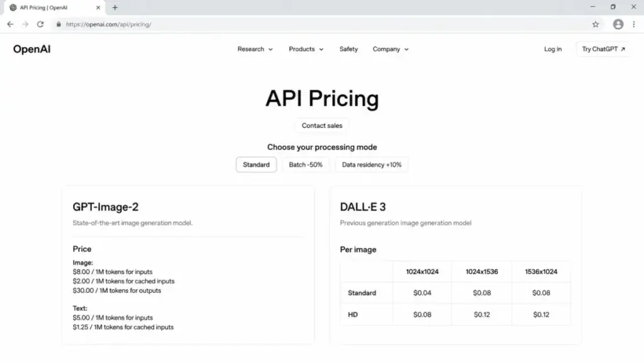Reload the page with refresh icon

40,25
